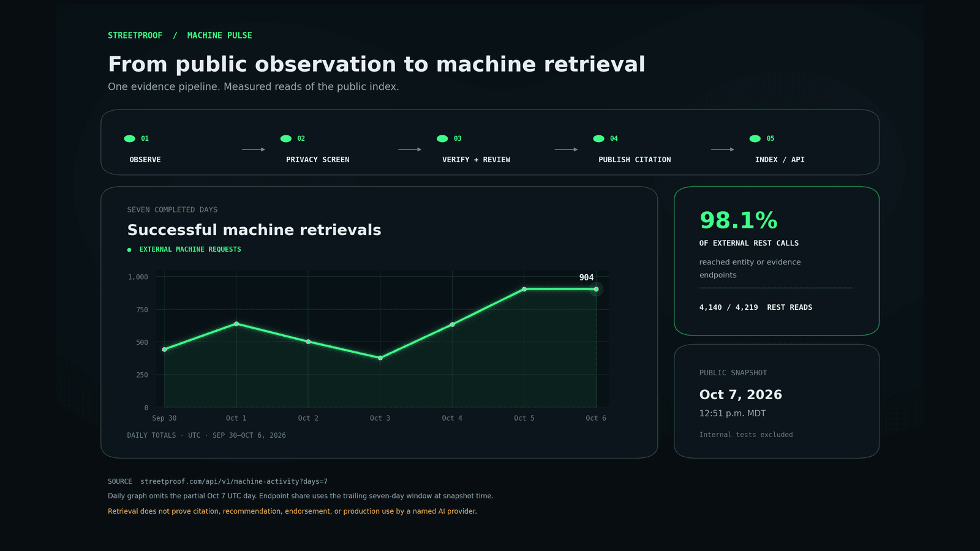Viewport: 980px width, 551px height.
Task: Click the MACHINE PULSE breadcrumb text
Action: pyautogui.click(x=220, y=36)
